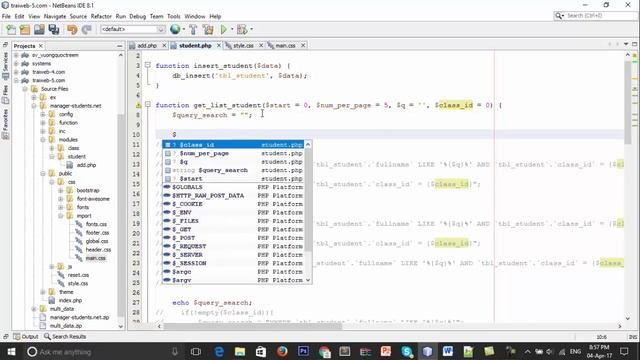The image size is (640, 360).
Task: Select $class_id in the autocomplete list
Action: coord(233,145)
